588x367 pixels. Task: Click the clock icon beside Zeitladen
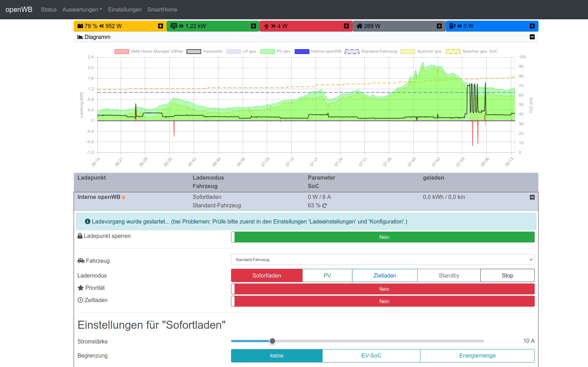point(80,300)
